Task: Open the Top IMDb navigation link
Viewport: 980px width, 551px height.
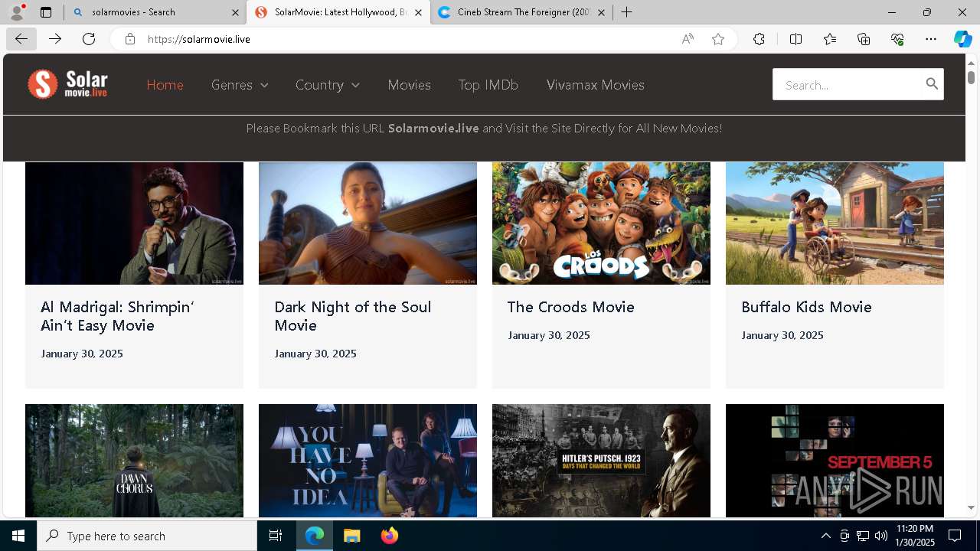Action: [488, 85]
